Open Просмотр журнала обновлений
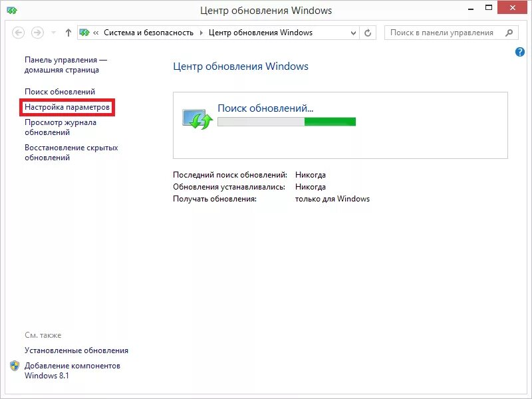The height and width of the screenshot is (399, 532). pos(61,127)
